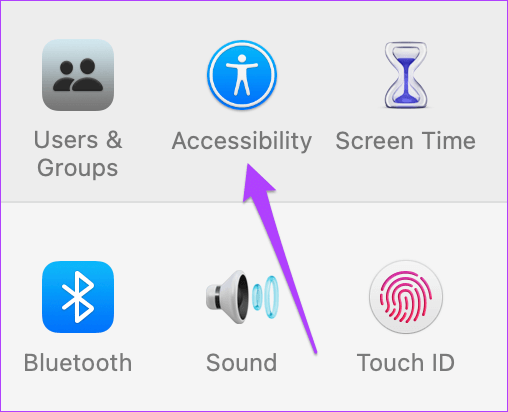508x412 pixels.
Task: Click the word "Groups" under Users &
Action: point(77,168)
